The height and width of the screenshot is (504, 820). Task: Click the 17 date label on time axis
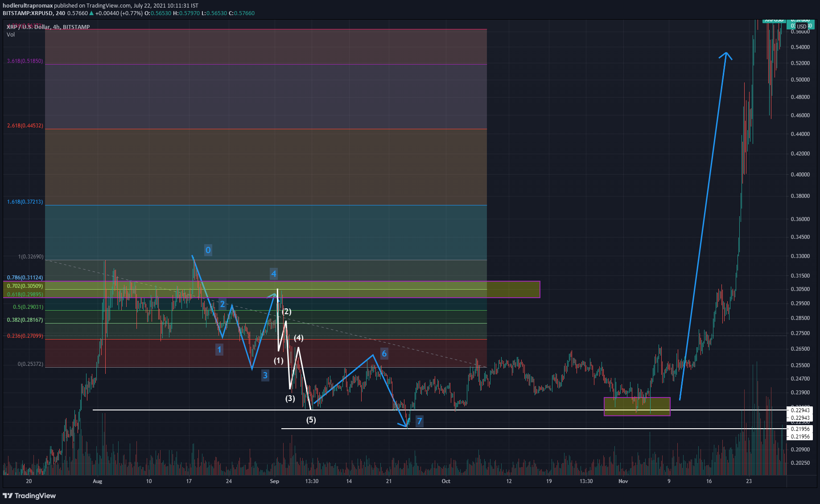pos(189,481)
